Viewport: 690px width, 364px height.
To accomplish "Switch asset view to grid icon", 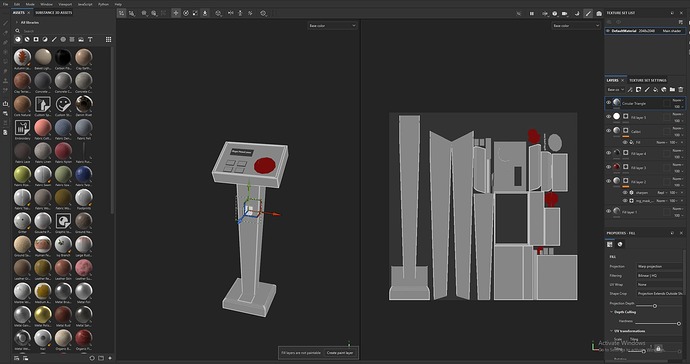I will pos(108,40).
